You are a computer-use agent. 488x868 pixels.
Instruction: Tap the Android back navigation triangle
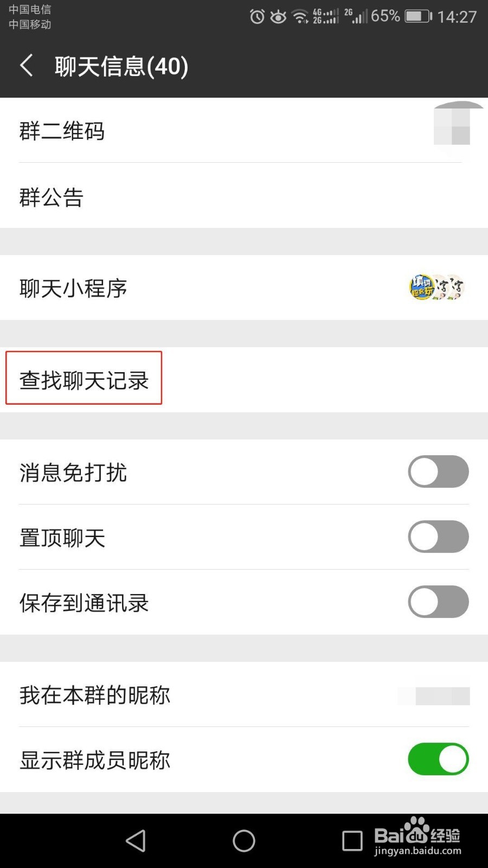pos(136,841)
